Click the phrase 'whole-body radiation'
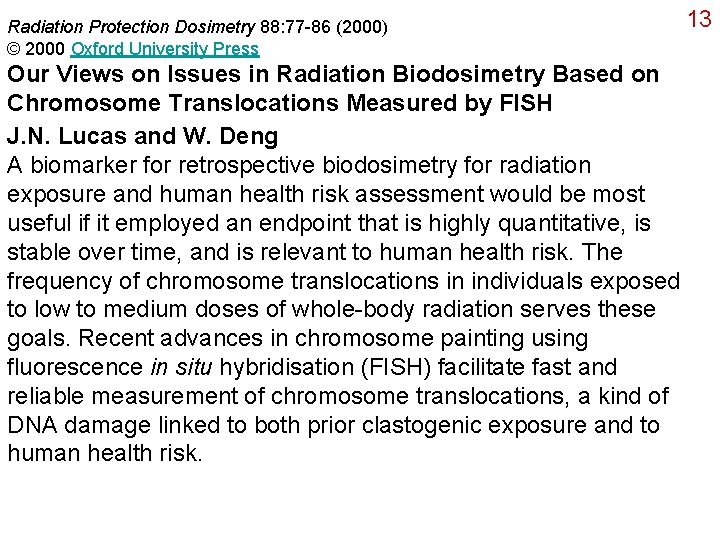The width and height of the screenshot is (720, 540). pos(402,309)
